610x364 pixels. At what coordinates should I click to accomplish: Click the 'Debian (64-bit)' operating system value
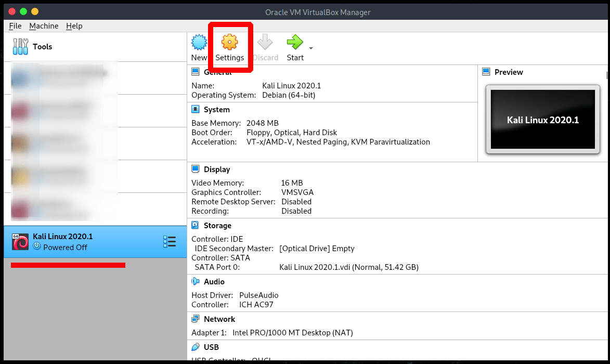click(x=289, y=95)
